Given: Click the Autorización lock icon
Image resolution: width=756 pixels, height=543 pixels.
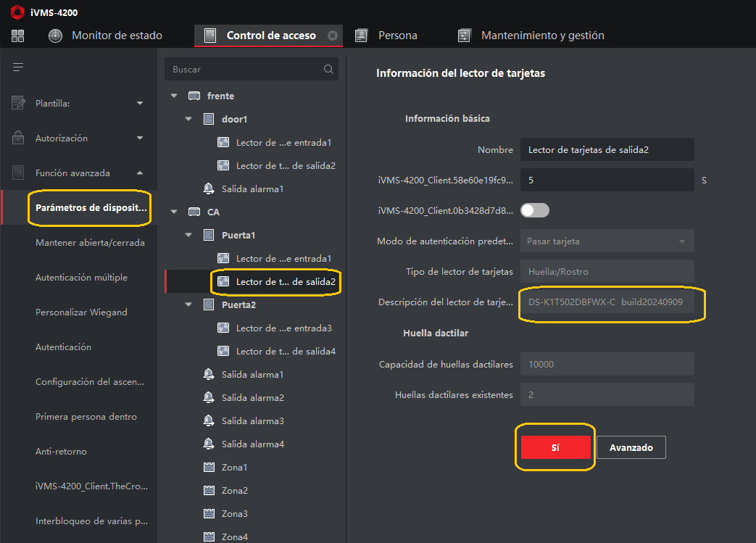Looking at the screenshot, I should click(18, 138).
